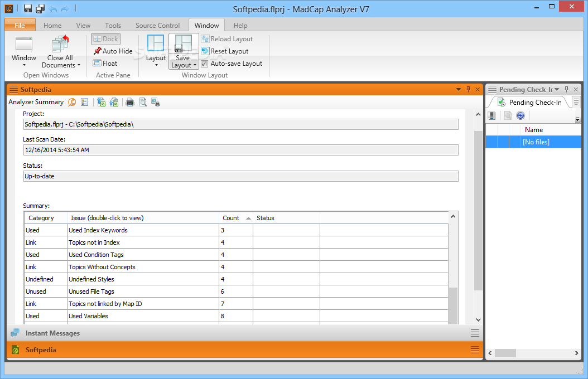This screenshot has width=588, height=379.
Task: Switch to the View ribbon tab
Action: click(x=83, y=26)
